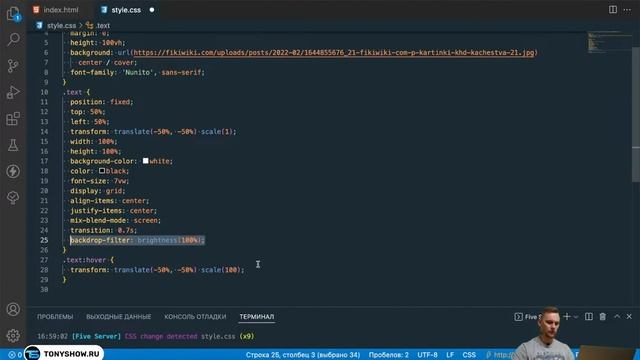
Task: Click the 'justify-items: center;' line
Action: click(113, 211)
